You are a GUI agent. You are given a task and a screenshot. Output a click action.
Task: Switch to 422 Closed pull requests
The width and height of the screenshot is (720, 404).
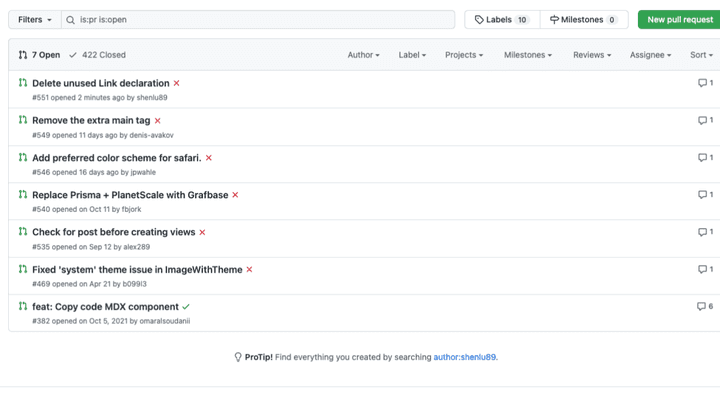click(98, 55)
